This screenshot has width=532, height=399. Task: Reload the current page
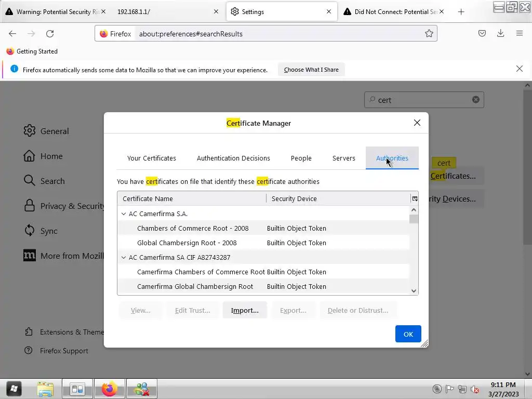[50, 34]
